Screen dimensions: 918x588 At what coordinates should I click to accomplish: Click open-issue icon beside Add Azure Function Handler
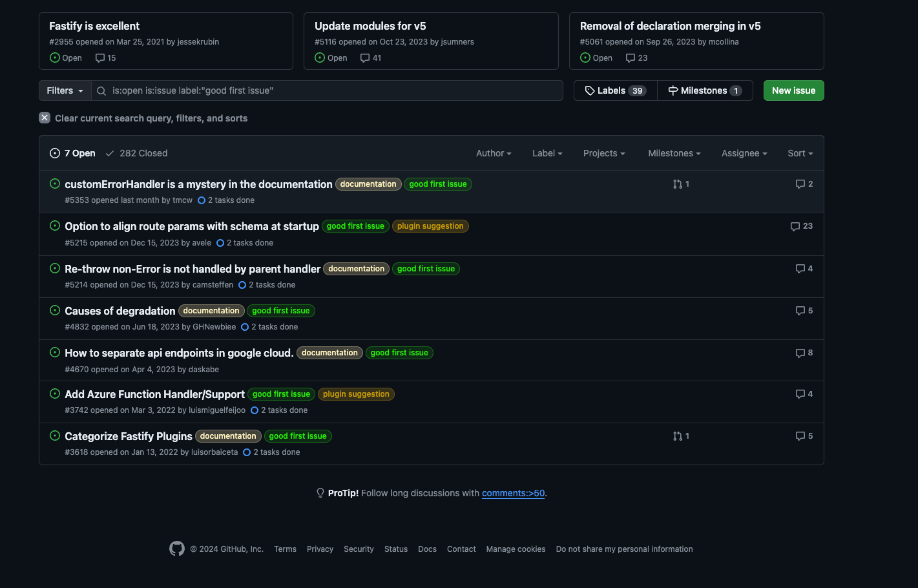click(55, 394)
